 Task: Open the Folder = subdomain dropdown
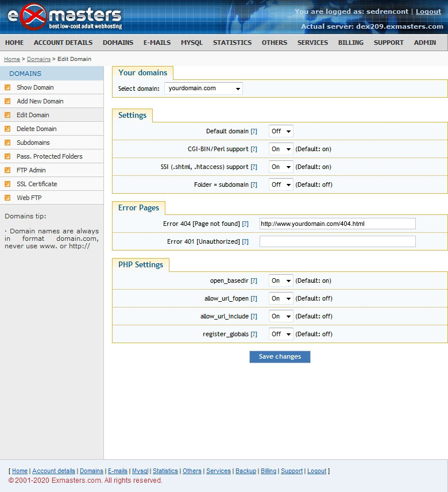pos(281,184)
